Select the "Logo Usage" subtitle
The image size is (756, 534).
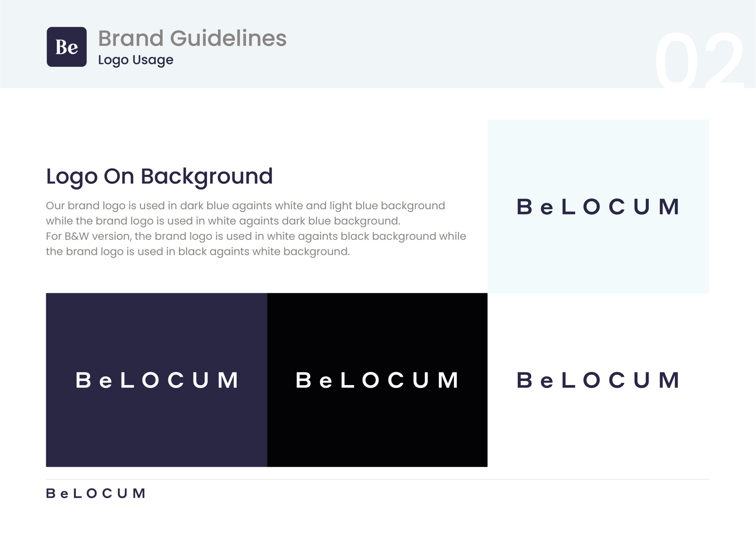pos(136,60)
